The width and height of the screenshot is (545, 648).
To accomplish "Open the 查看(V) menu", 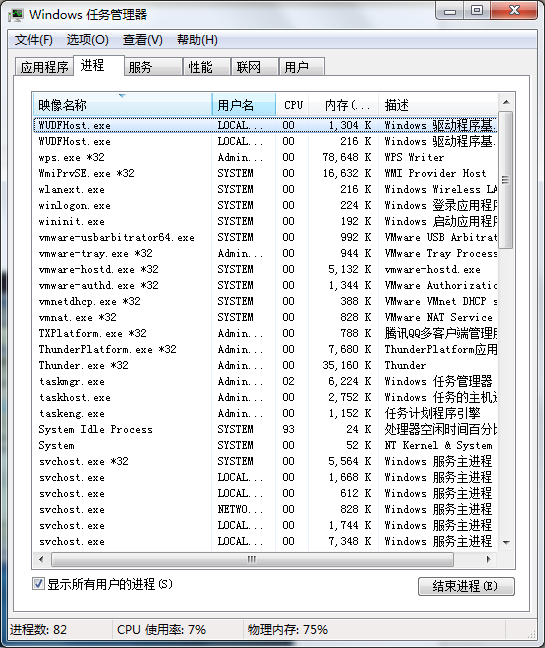I will pos(143,40).
